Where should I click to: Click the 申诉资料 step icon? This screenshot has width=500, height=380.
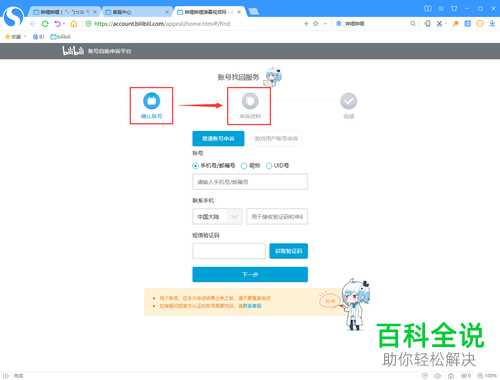(x=250, y=101)
